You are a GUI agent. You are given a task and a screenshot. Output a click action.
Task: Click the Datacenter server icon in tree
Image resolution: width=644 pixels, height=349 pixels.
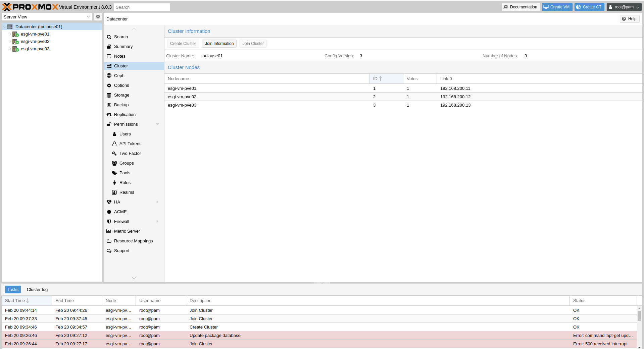[x=10, y=26]
